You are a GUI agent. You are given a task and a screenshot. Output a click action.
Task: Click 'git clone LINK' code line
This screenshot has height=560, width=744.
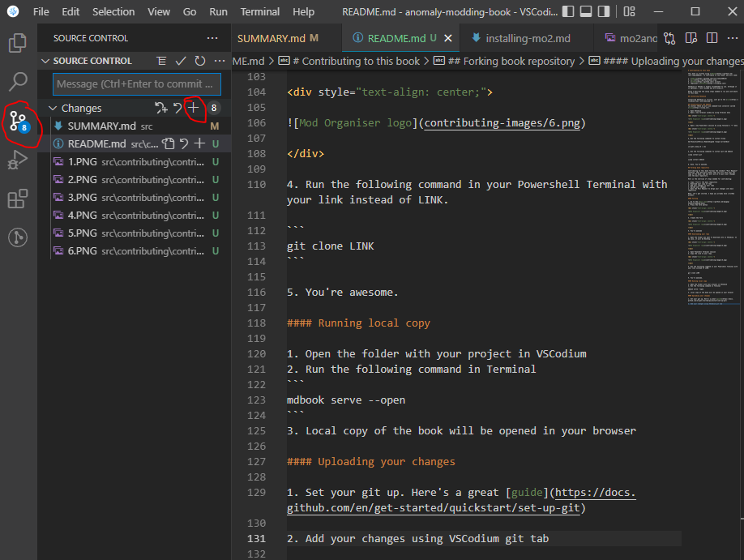pos(330,246)
